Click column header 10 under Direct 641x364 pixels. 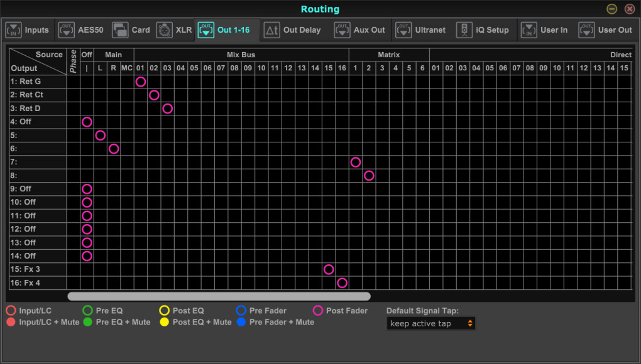(557, 68)
